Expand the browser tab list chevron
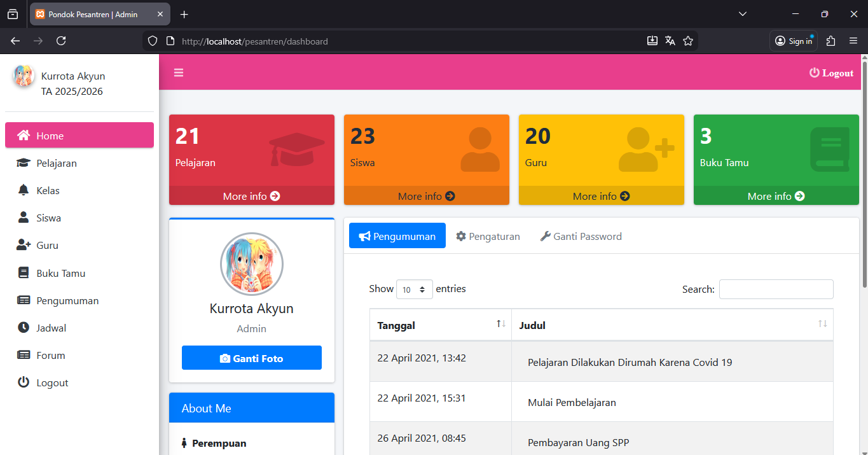 pyautogui.click(x=743, y=14)
